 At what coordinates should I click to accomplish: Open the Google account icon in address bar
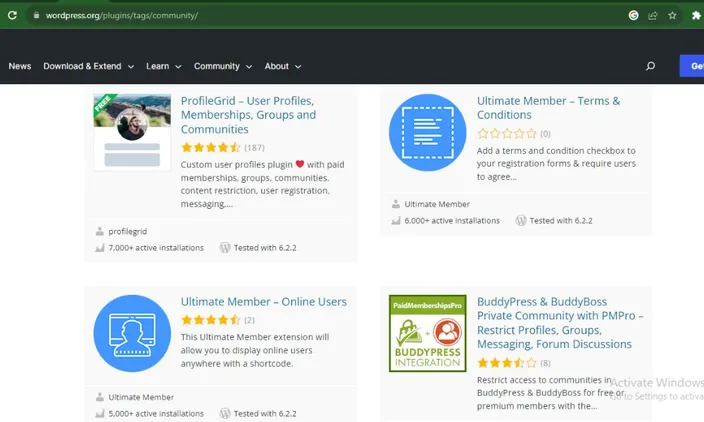pos(634,15)
